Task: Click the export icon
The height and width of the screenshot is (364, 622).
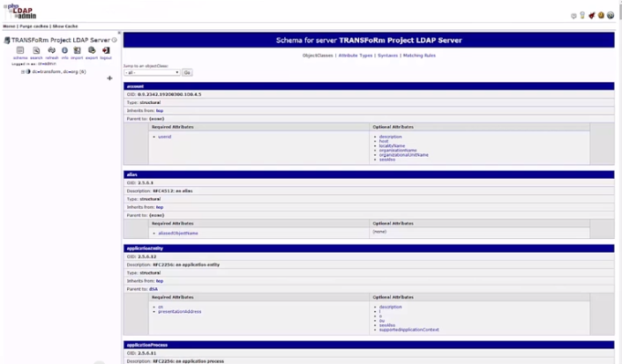Action: point(91,51)
